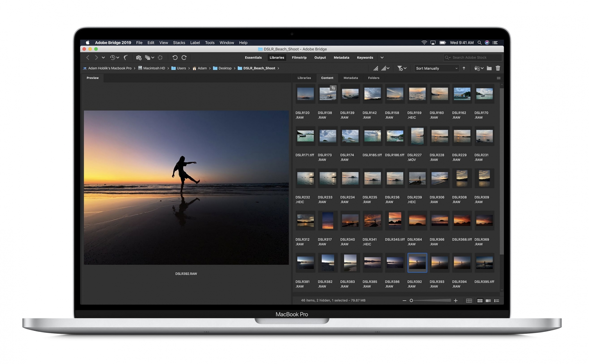Click the plus to enlarge thumbnails
The image size is (589, 364).
click(x=456, y=301)
